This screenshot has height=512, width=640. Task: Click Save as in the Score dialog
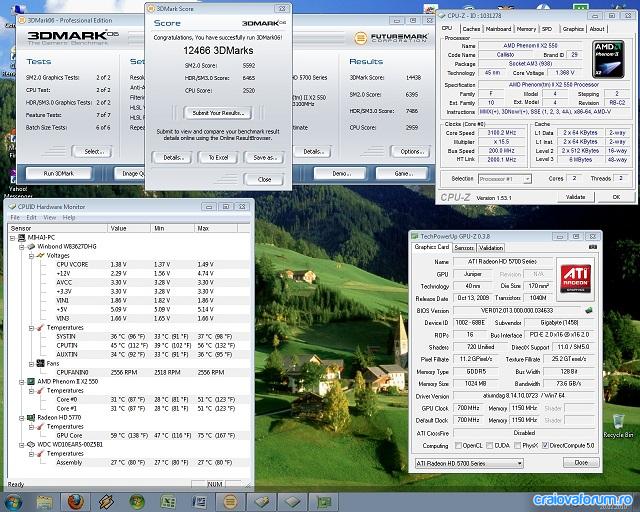[264, 157]
